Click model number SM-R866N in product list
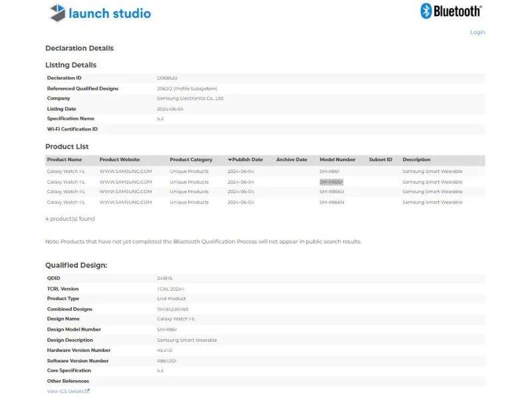 [331, 202]
